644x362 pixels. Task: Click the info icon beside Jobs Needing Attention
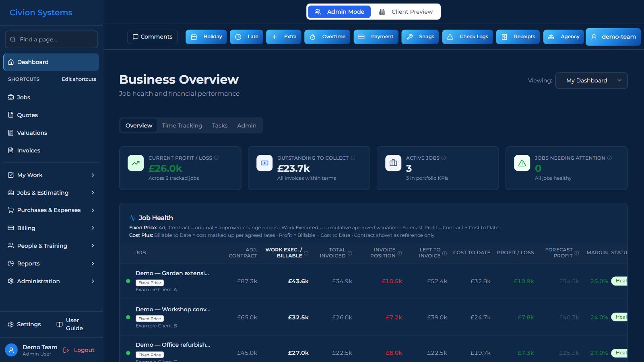tap(609, 158)
